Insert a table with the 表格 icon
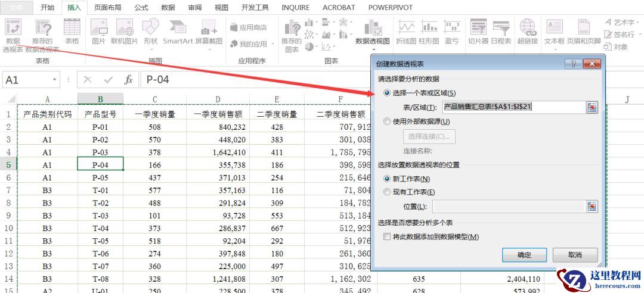Viewport: 644px width, 293px height. point(72,27)
